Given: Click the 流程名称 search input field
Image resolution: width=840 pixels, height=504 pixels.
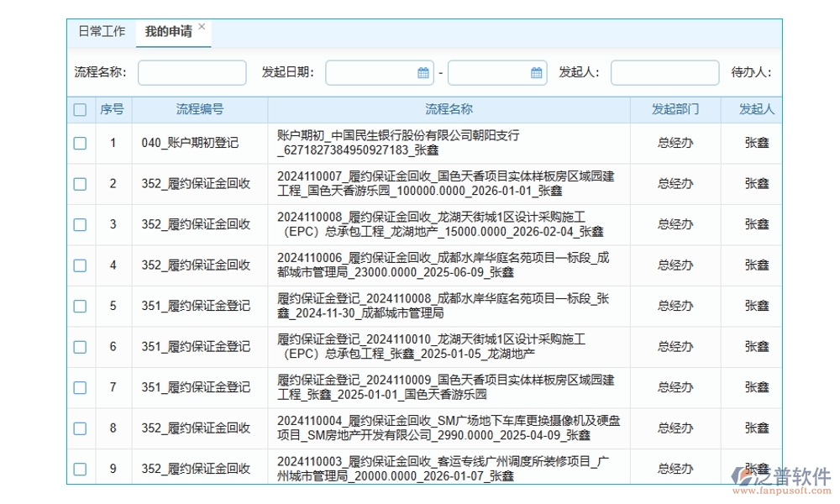Looking at the screenshot, I should click(x=192, y=72).
